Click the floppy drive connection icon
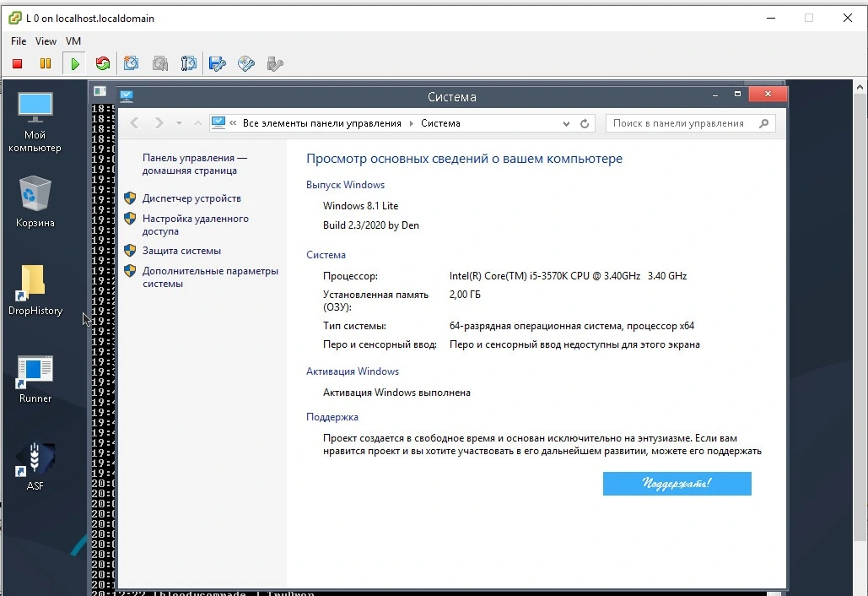Image resolution: width=868 pixels, height=596 pixels. [x=218, y=63]
